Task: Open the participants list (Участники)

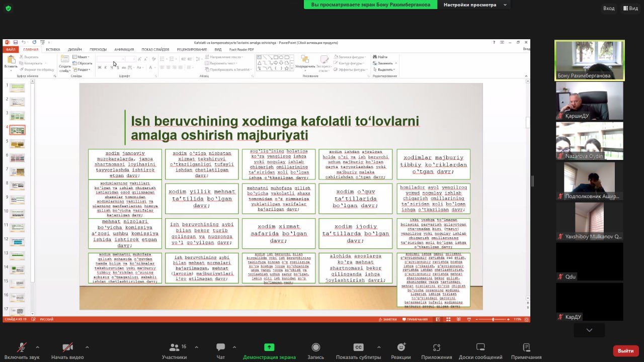Action: (175, 347)
